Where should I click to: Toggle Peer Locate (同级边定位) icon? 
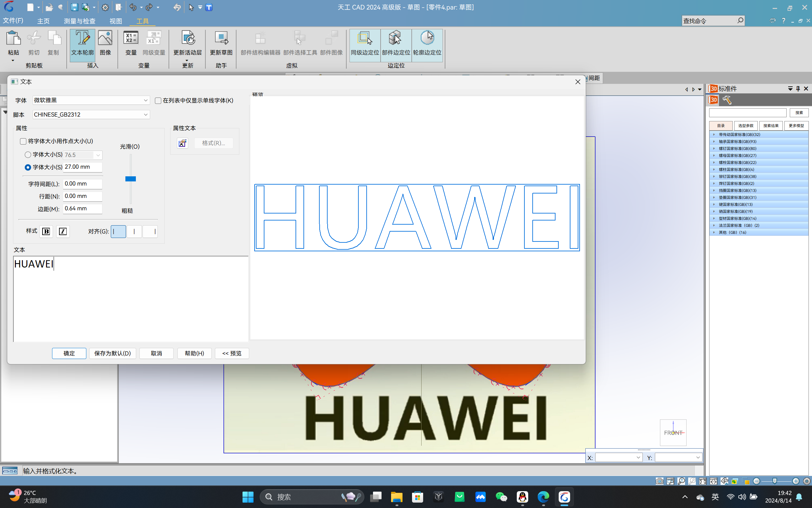pyautogui.click(x=365, y=45)
